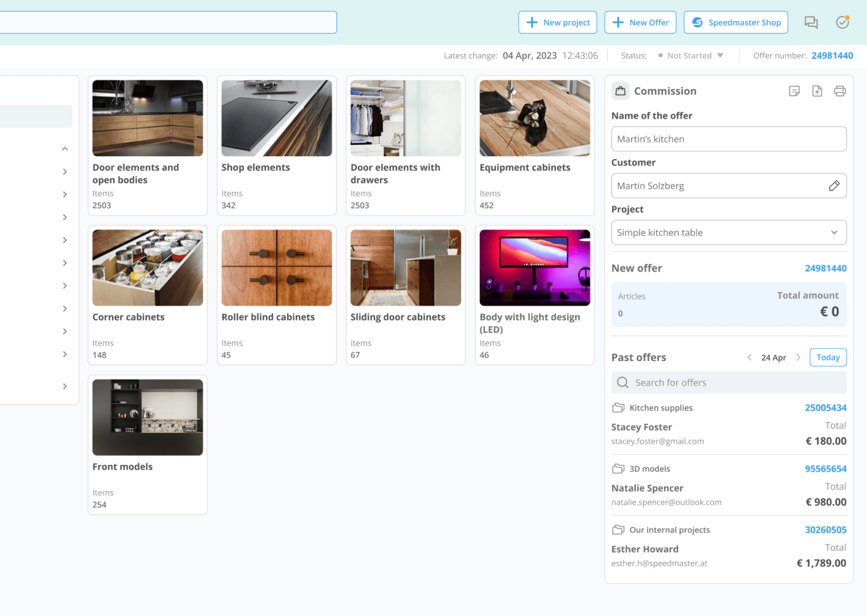Click the 24 Apr date label
The height and width of the screenshot is (616, 867).
coord(773,358)
